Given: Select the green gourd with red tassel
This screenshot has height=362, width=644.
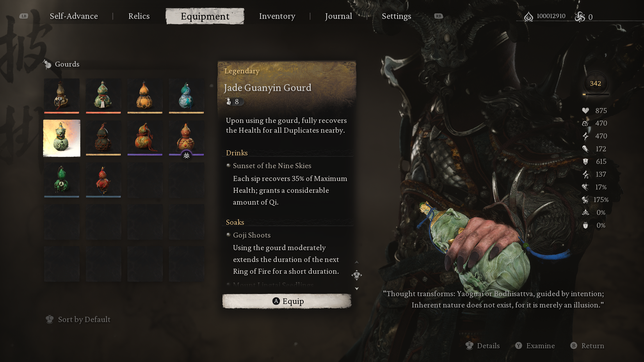Looking at the screenshot, I should [103, 96].
